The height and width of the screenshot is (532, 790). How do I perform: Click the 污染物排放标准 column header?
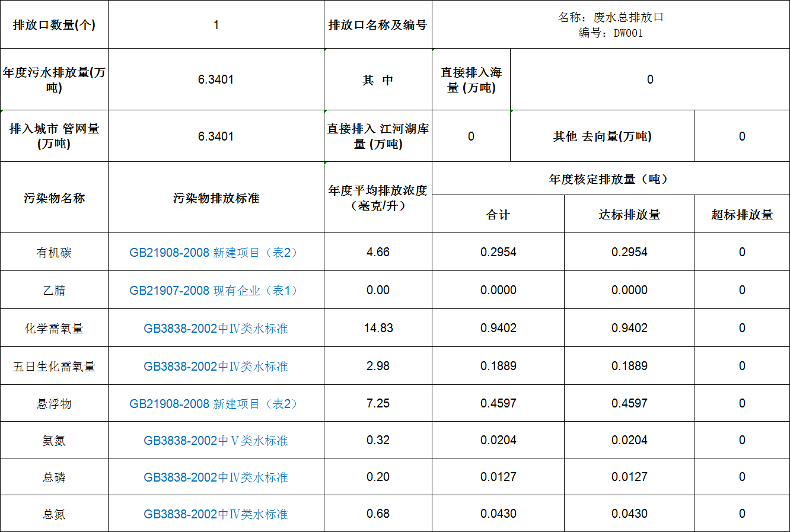click(216, 198)
